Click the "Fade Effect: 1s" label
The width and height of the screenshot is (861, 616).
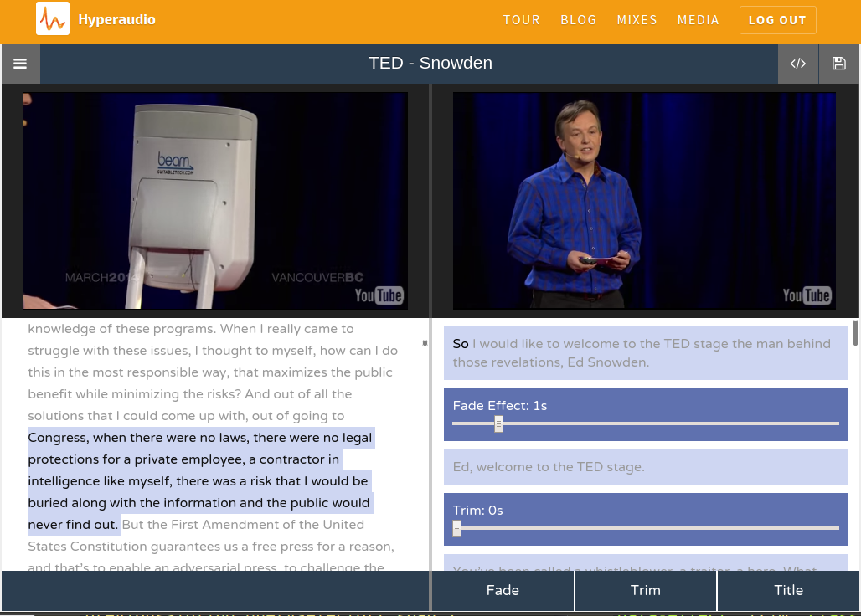(x=500, y=406)
